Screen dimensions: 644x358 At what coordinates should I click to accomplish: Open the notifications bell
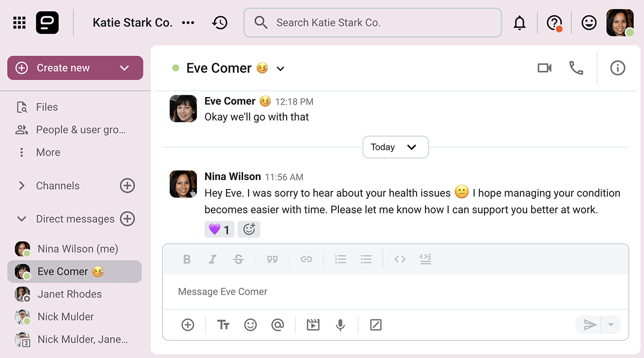pos(519,23)
